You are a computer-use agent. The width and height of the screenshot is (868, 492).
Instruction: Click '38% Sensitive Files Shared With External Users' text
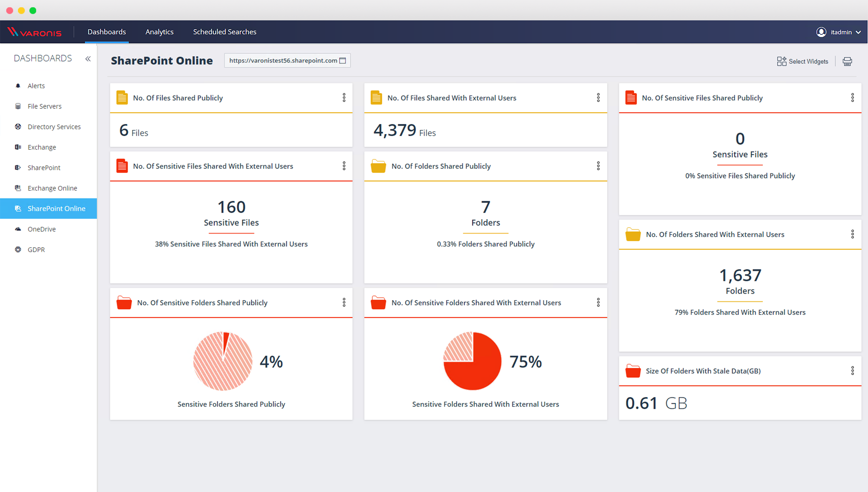coord(231,244)
